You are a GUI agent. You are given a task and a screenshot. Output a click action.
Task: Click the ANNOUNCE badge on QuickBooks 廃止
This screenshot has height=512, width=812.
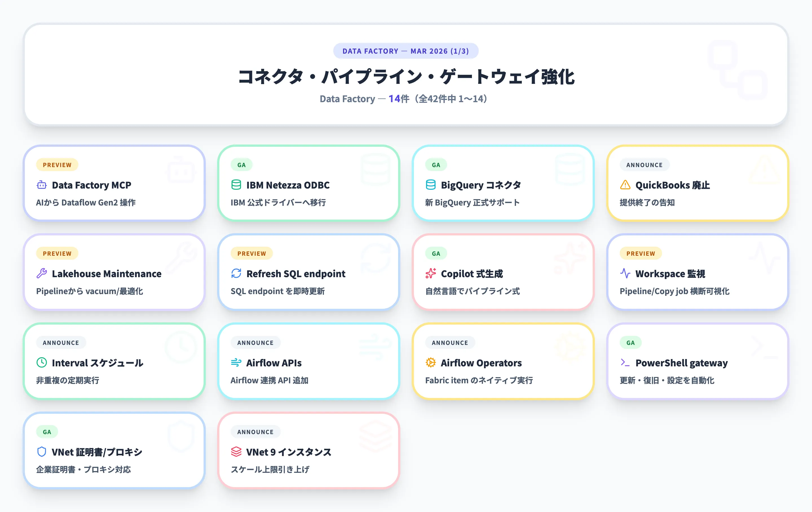(x=644, y=165)
